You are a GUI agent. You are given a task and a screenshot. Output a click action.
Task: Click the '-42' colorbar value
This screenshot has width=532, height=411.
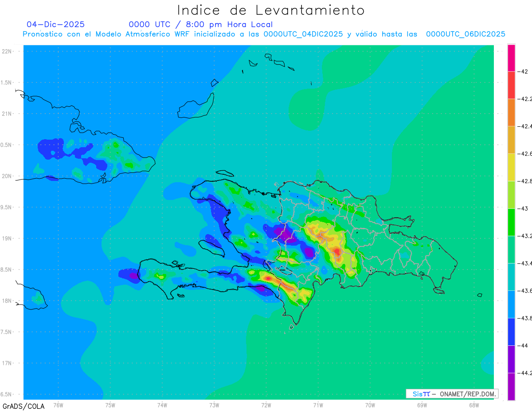point(523,71)
